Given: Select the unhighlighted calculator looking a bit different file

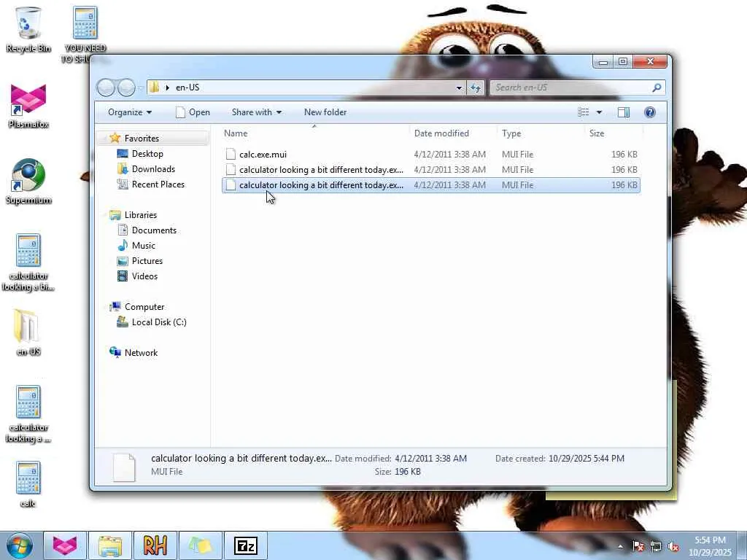Looking at the screenshot, I should click(431, 169).
